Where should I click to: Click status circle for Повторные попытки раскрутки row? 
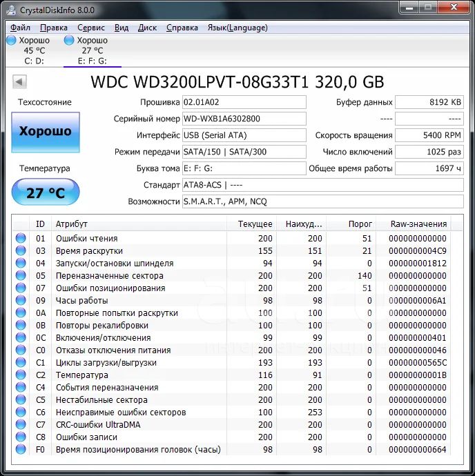(21, 313)
